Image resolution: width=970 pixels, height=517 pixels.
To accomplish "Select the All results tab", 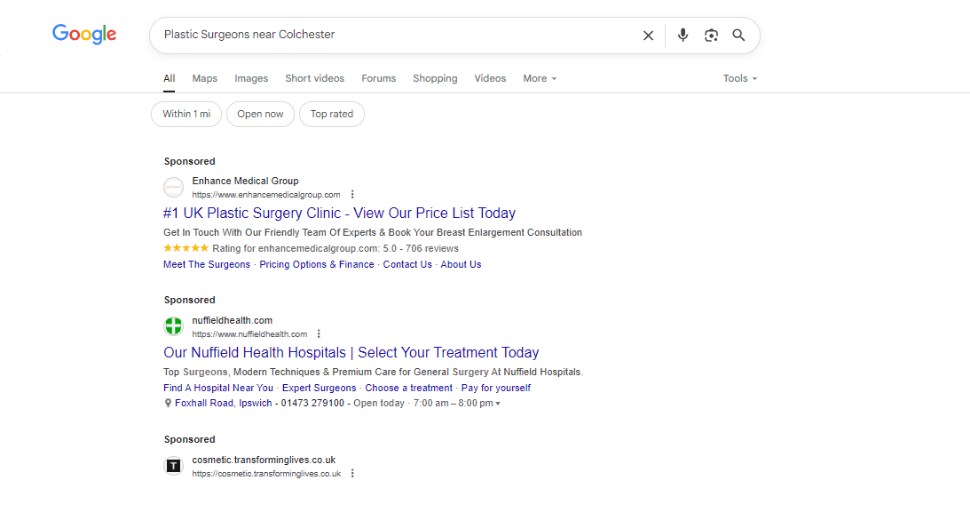I will pyautogui.click(x=169, y=79).
